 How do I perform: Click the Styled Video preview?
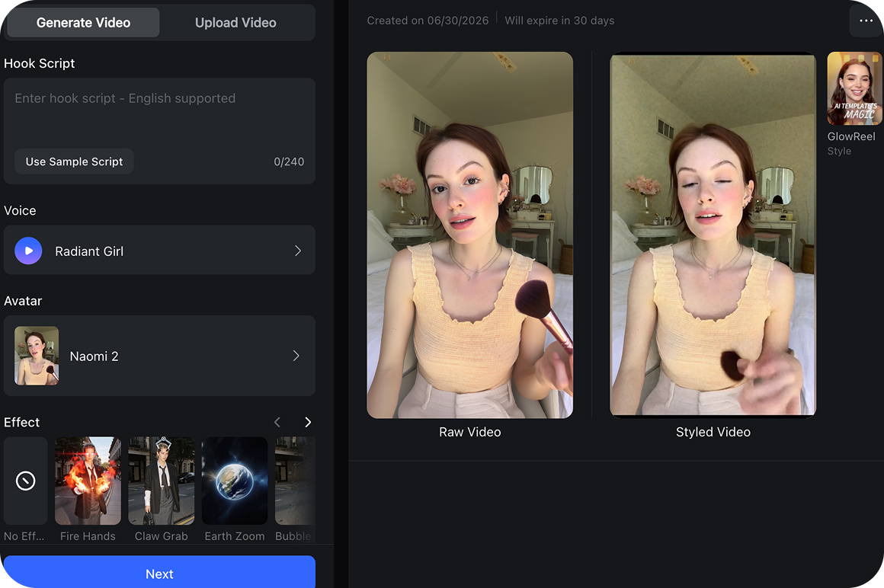point(713,235)
